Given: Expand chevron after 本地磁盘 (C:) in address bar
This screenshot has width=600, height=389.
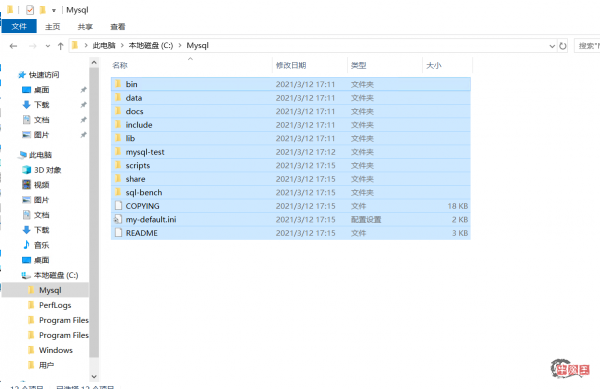Looking at the screenshot, I should point(180,46).
